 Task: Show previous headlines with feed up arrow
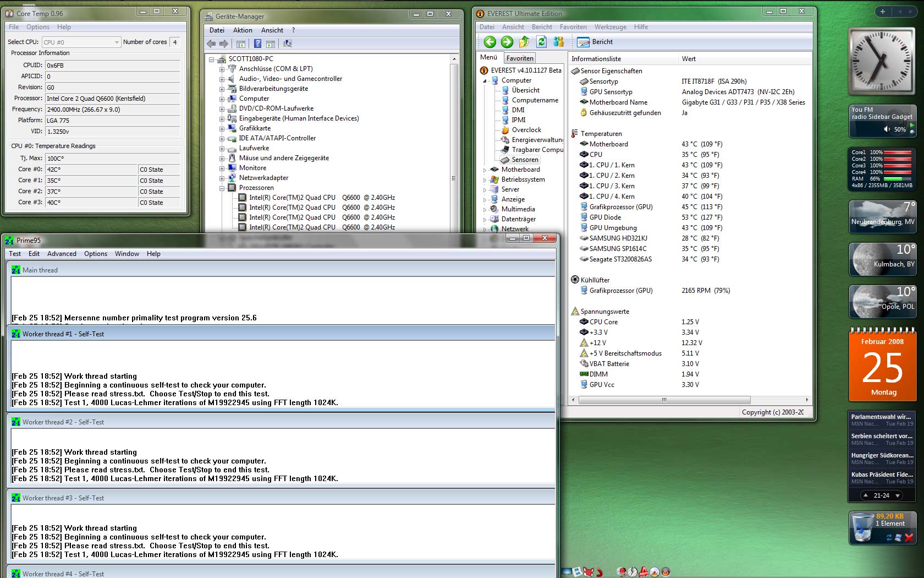pos(866,495)
